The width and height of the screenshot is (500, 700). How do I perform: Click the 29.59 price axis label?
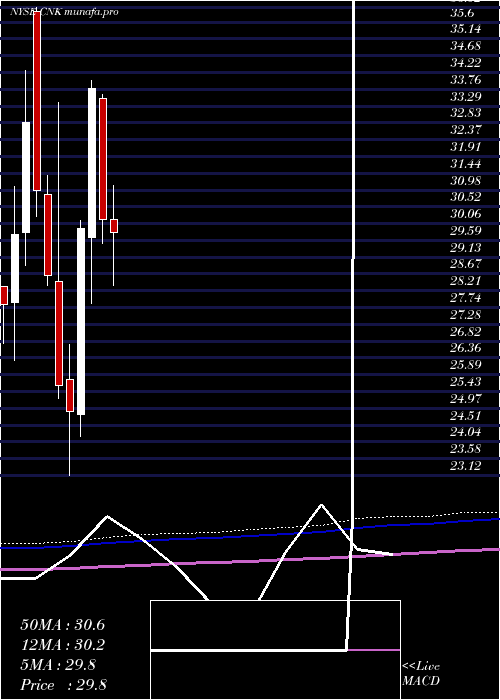(x=466, y=231)
